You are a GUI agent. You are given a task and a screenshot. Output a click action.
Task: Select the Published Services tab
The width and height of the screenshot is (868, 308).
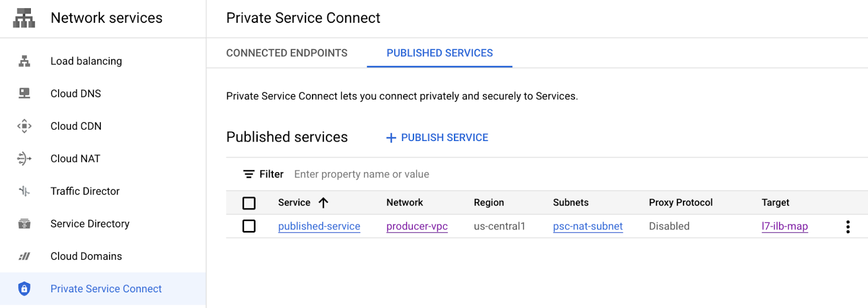click(x=439, y=53)
